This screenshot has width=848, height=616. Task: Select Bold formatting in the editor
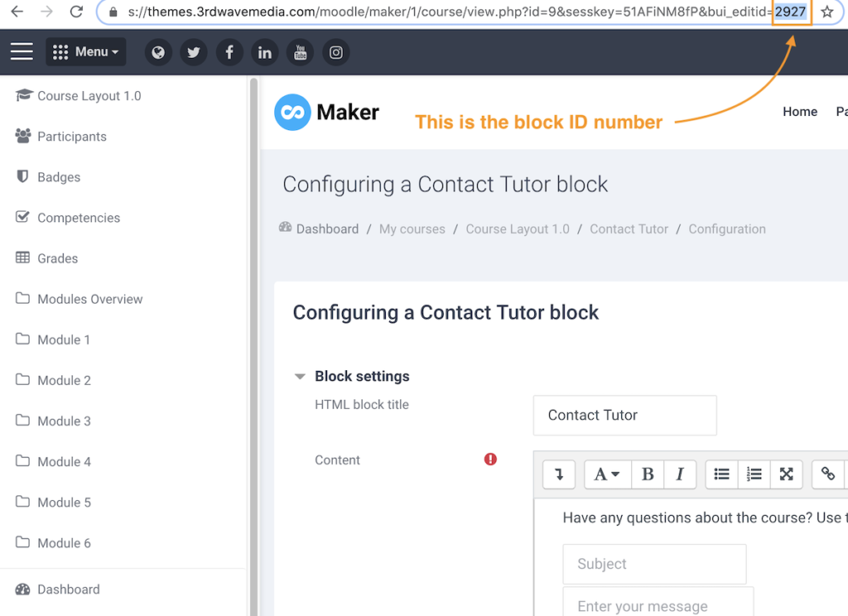coord(648,474)
